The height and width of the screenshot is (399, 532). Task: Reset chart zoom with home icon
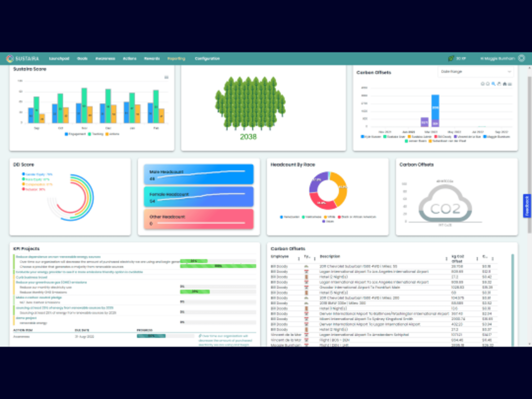coord(505,84)
